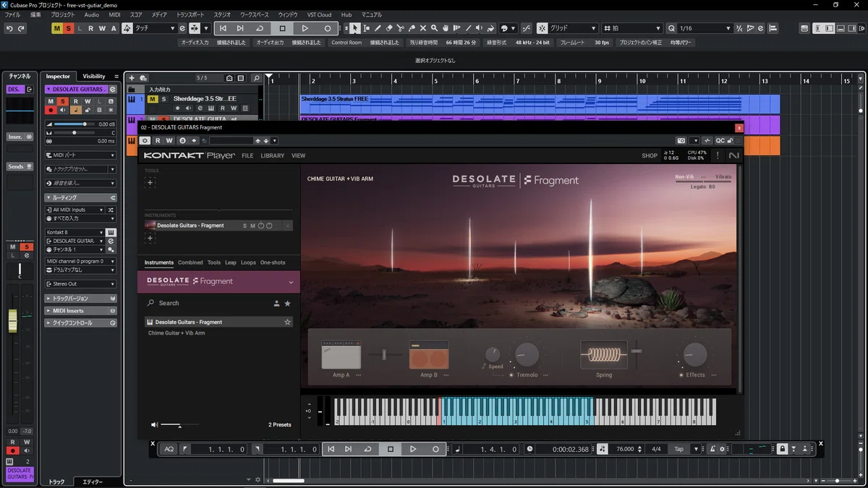868x488 pixels.
Task: Select the Line tool
Action: [468, 28]
